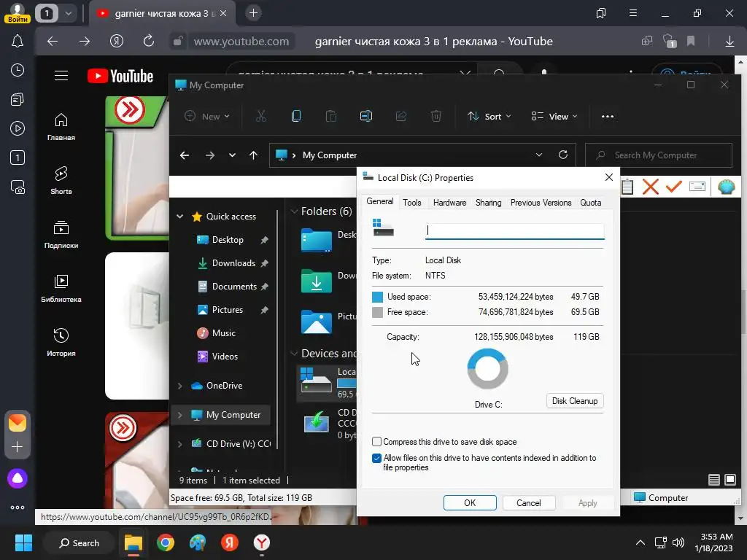Open File Explorer from the taskbar
The image size is (747, 560).
[x=133, y=542]
